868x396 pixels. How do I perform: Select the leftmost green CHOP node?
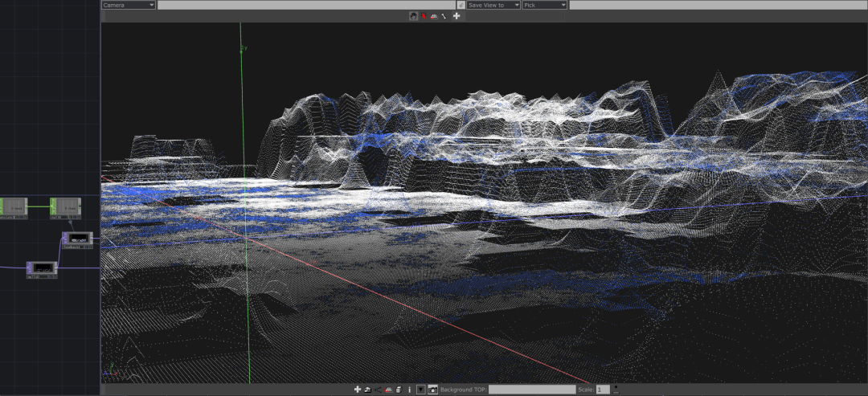point(13,207)
